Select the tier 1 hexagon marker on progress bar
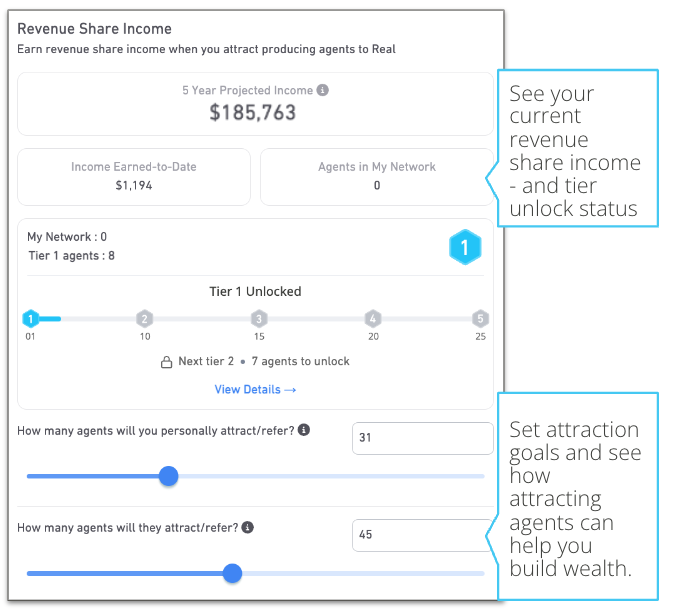Viewport: 680px width, 610px height. click(x=31, y=319)
